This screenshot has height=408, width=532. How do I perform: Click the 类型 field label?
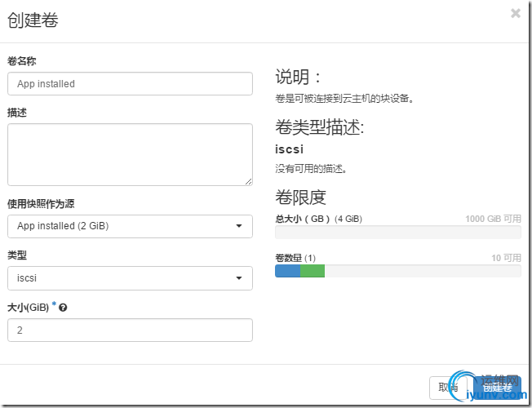tap(16, 255)
